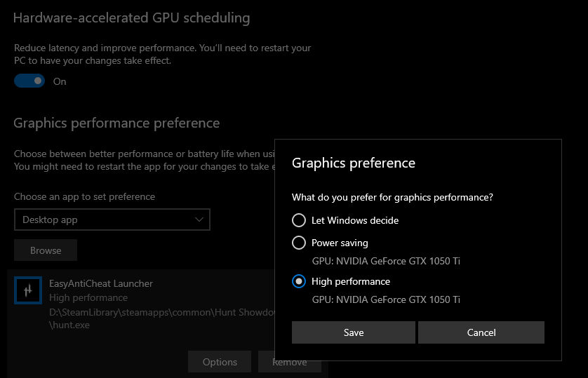Open Options for EasyAntiCheat Launcher
Image resolution: width=588 pixels, height=378 pixels.
click(x=220, y=362)
